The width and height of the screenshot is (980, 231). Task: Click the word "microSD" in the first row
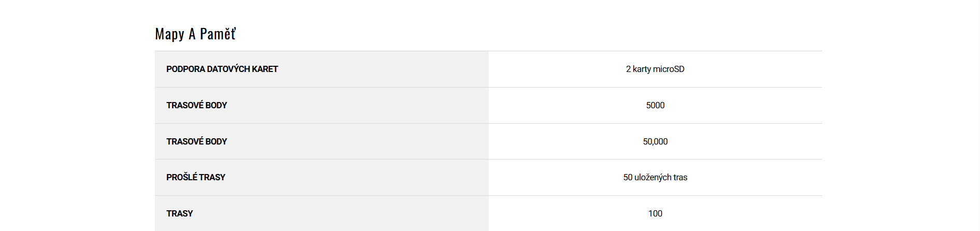click(x=669, y=69)
